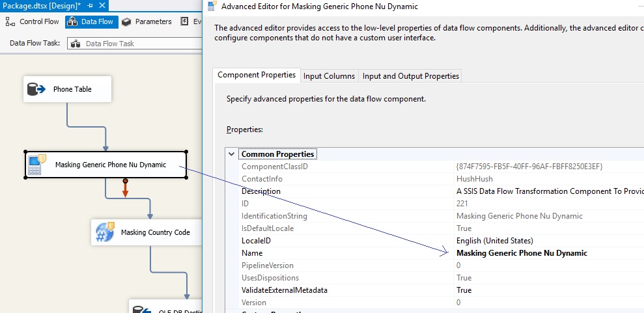Viewport: 644px width, 313px height.
Task: Select the Masking Country Code component label
Action: pos(155,232)
